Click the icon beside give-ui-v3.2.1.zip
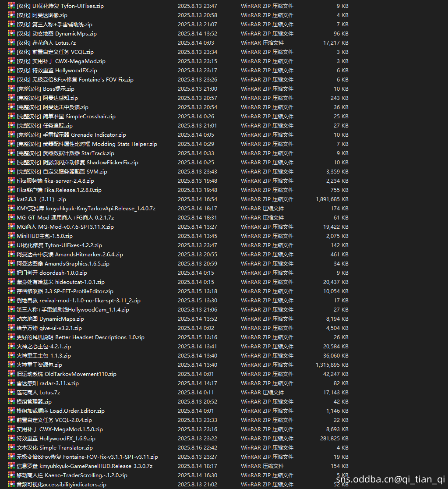 (x=11, y=328)
